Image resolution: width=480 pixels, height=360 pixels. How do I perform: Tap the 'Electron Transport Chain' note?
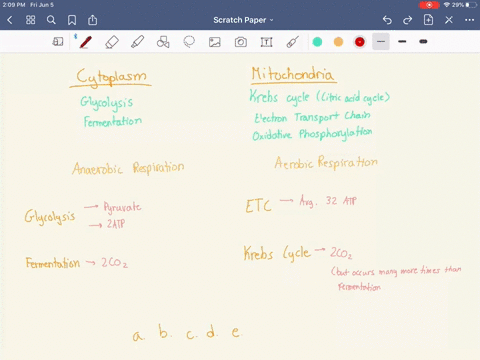coord(312,117)
